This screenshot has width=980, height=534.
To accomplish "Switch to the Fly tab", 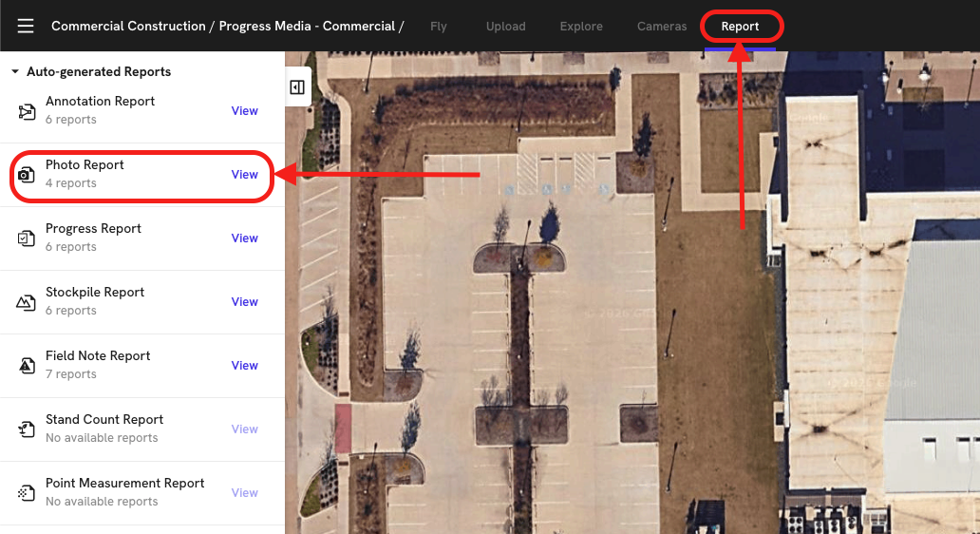I will click(438, 27).
